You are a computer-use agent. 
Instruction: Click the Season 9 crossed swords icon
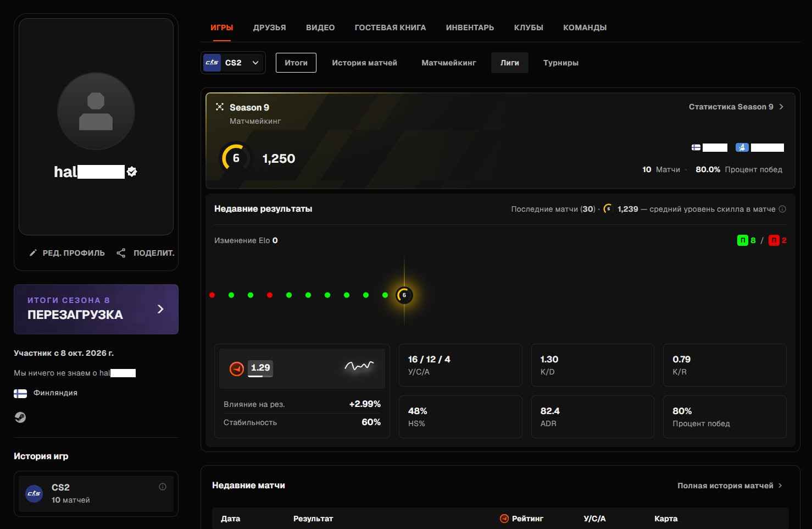(x=220, y=107)
